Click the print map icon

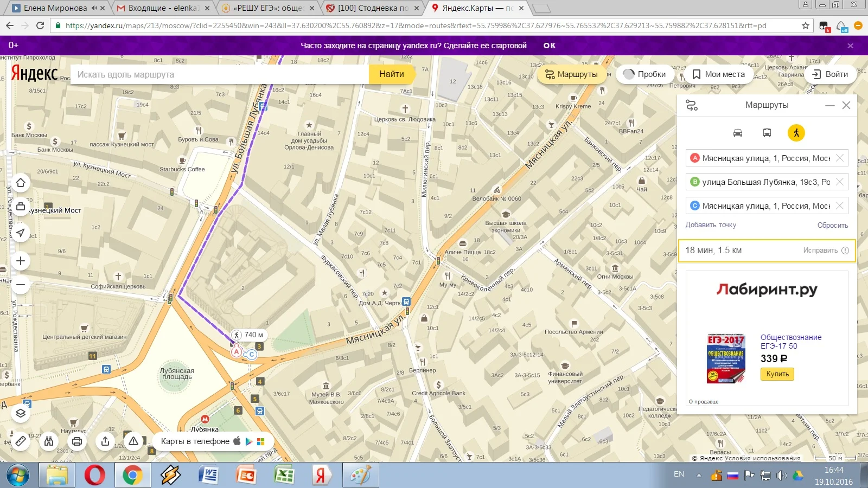pyautogui.click(x=77, y=441)
